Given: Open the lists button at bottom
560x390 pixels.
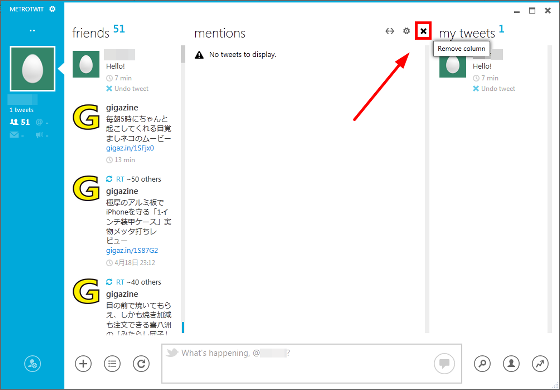Looking at the screenshot, I should coord(112,364).
